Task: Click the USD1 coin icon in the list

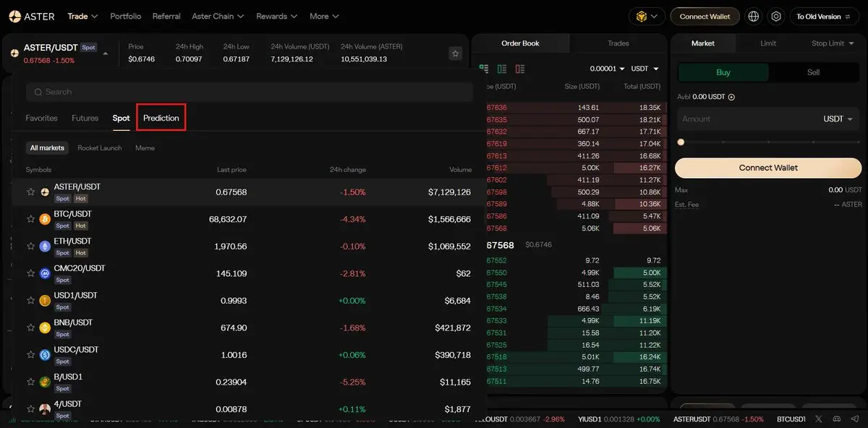Action: click(x=45, y=301)
